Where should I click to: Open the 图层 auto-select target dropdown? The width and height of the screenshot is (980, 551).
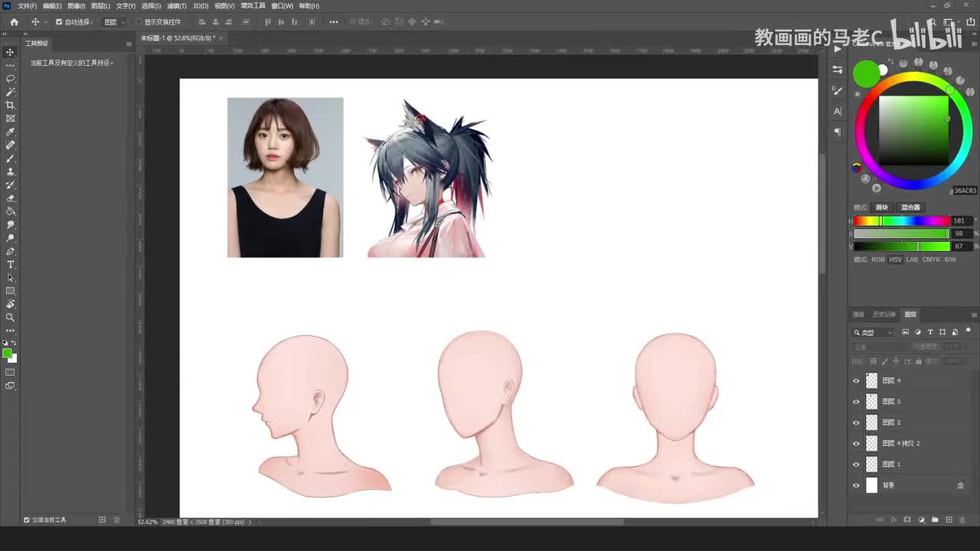114,22
